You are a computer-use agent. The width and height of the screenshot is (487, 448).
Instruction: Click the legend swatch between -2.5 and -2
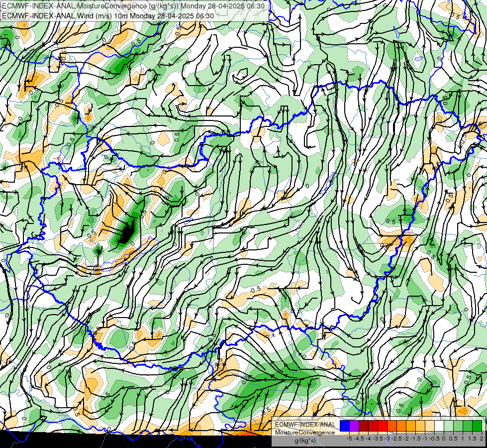pos(401,426)
